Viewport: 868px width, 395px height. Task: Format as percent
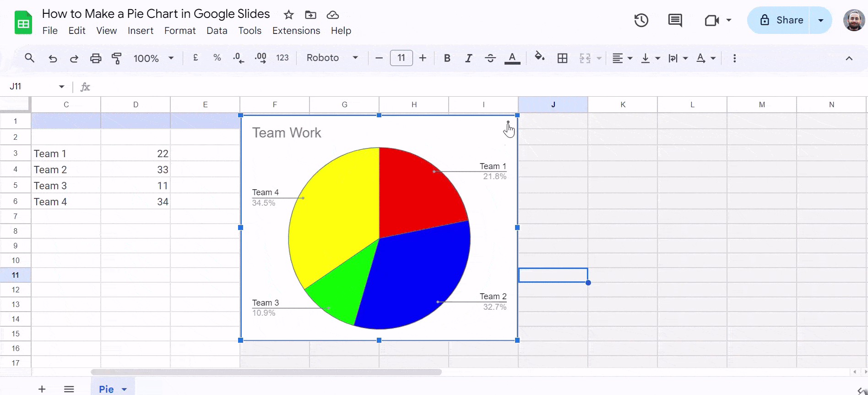click(x=217, y=58)
